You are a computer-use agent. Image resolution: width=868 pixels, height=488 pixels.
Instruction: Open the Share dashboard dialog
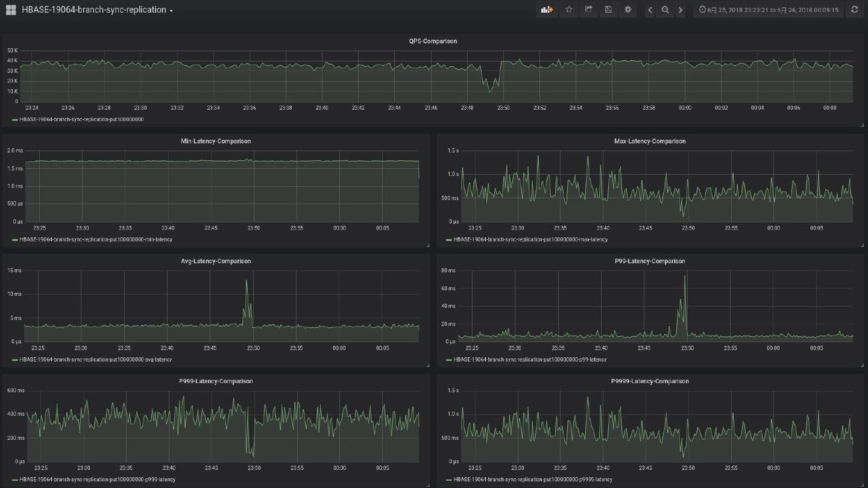click(x=588, y=10)
